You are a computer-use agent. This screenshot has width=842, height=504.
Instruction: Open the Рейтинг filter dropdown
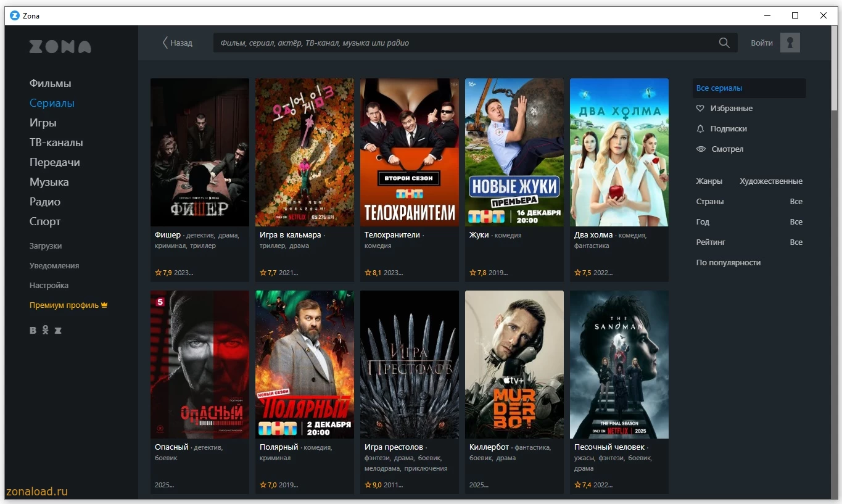point(749,242)
